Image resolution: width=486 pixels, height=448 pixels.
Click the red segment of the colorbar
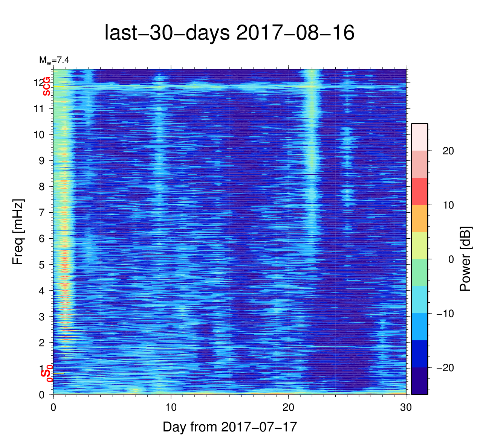[x=419, y=191]
